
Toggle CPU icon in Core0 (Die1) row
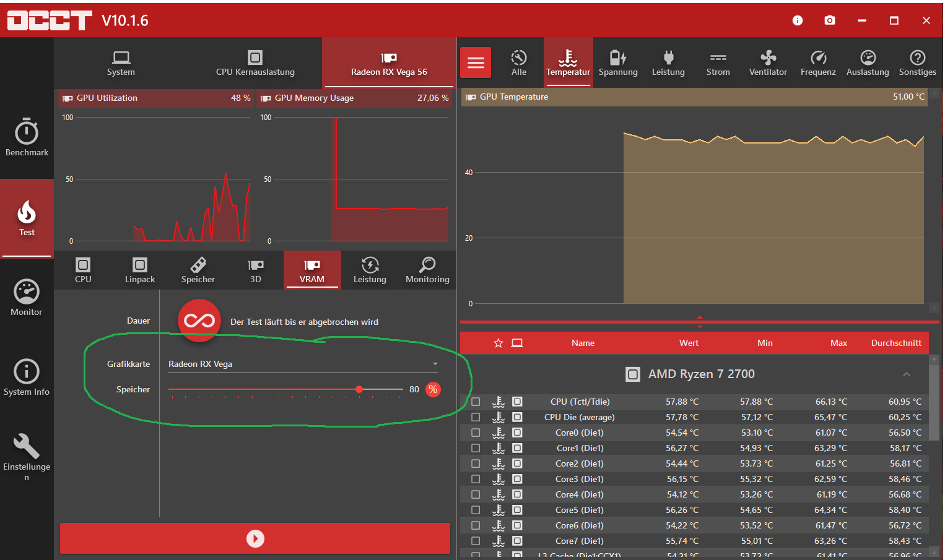pyautogui.click(x=517, y=433)
